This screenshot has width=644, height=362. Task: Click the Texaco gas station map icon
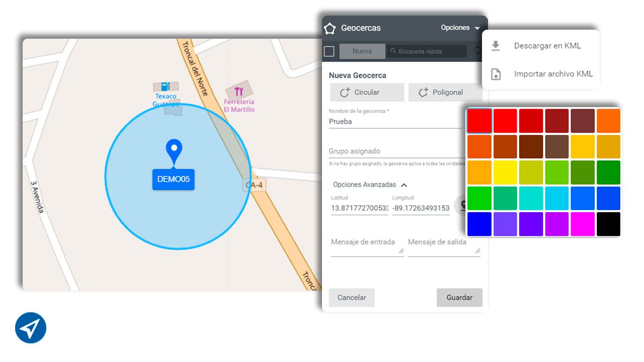(166, 86)
